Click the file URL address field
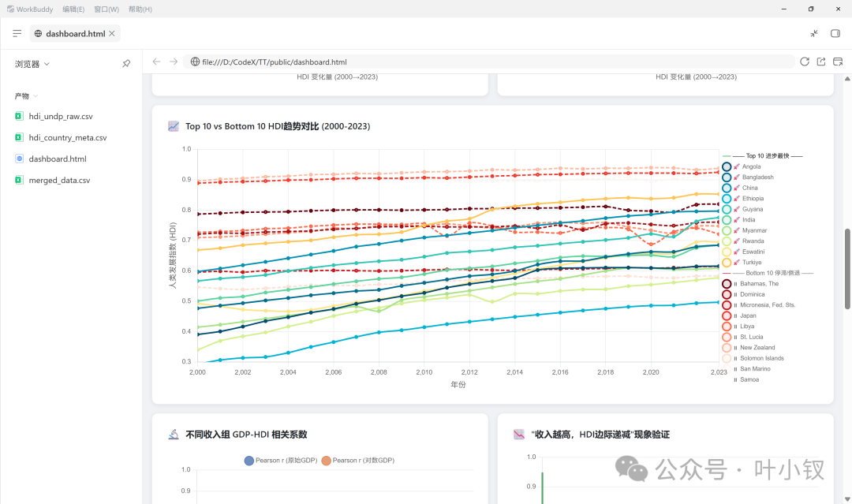Screen dimensions: 852x504 coord(489,62)
